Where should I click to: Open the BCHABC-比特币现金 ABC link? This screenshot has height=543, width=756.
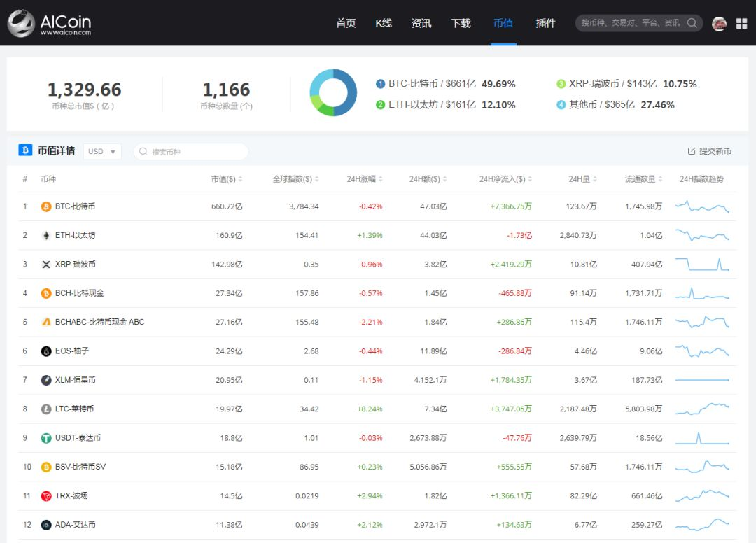pyautogui.click(x=100, y=322)
